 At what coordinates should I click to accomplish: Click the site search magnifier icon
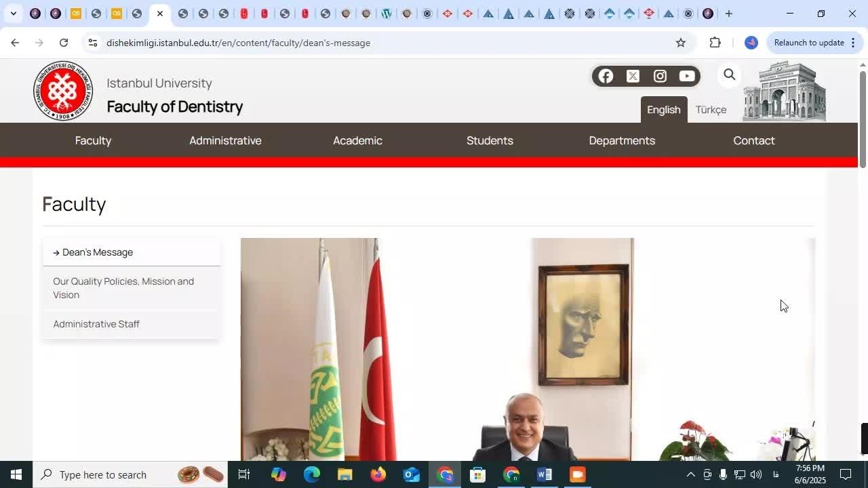729,75
